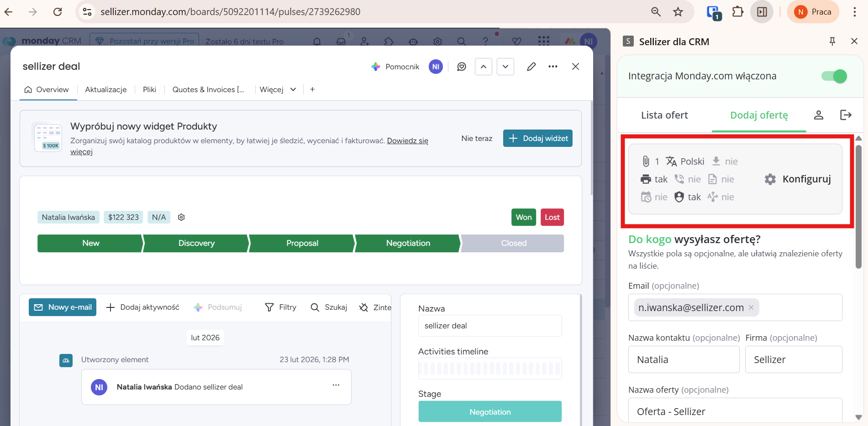Open the user profile icon in Sellizer panel
The height and width of the screenshot is (426, 868).
[x=818, y=115]
